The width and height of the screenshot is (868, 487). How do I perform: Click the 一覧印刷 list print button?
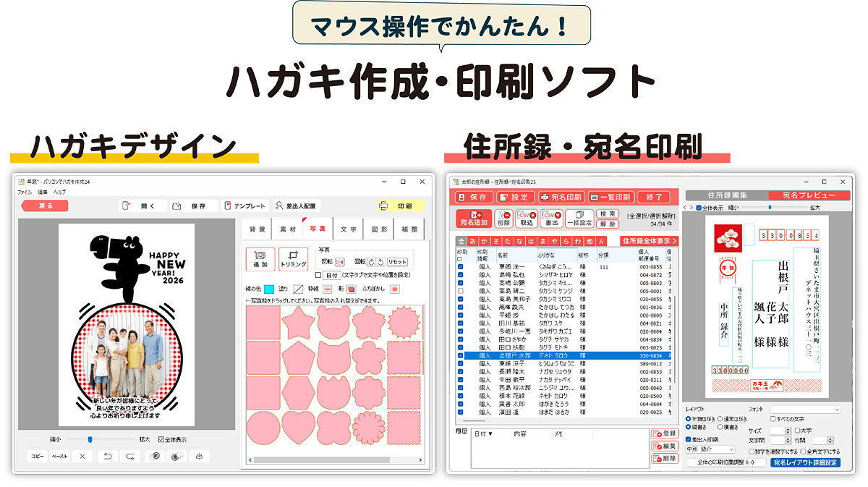(610, 197)
